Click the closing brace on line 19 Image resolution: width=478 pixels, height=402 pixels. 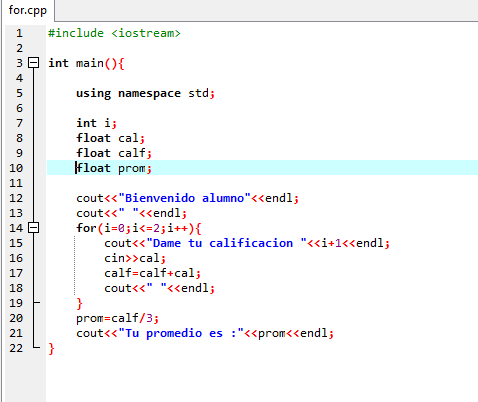tap(79, 304)
